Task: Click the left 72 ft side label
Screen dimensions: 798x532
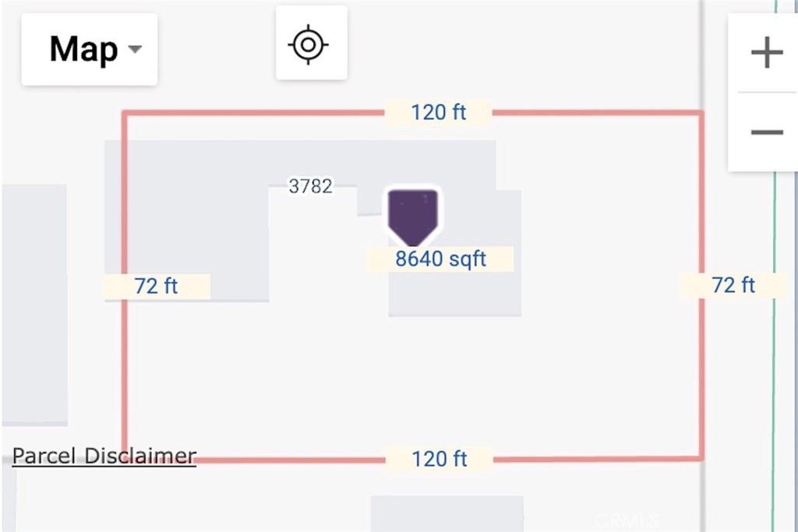Action: 157,286
